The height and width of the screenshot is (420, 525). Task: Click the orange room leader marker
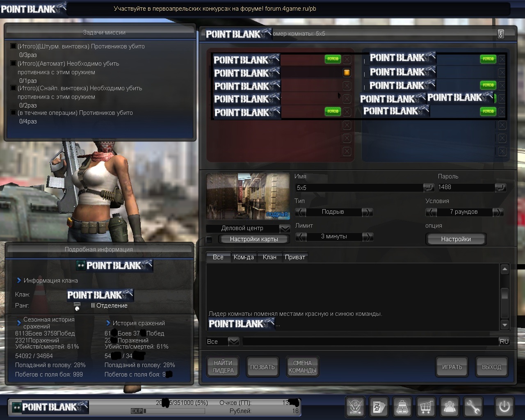click(347, 73)
